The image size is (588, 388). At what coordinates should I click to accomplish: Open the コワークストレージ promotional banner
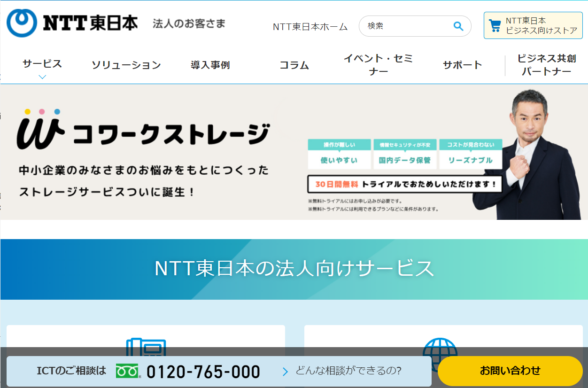coord(294,152)
